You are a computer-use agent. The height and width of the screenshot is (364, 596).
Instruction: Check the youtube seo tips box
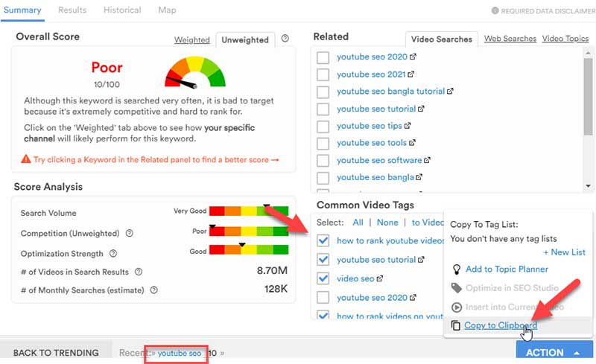point(323,126)
